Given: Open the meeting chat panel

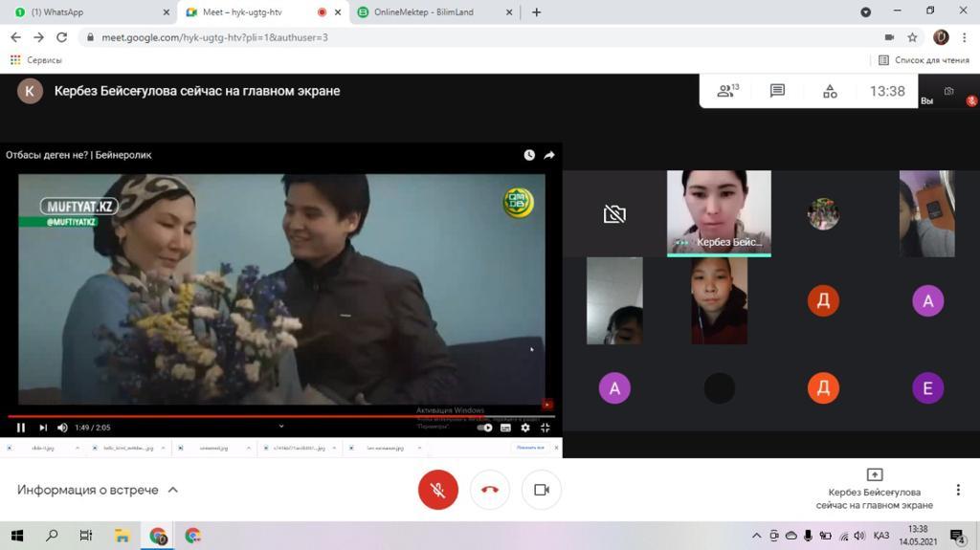Looking at the screenshot, I should (777, 91).
